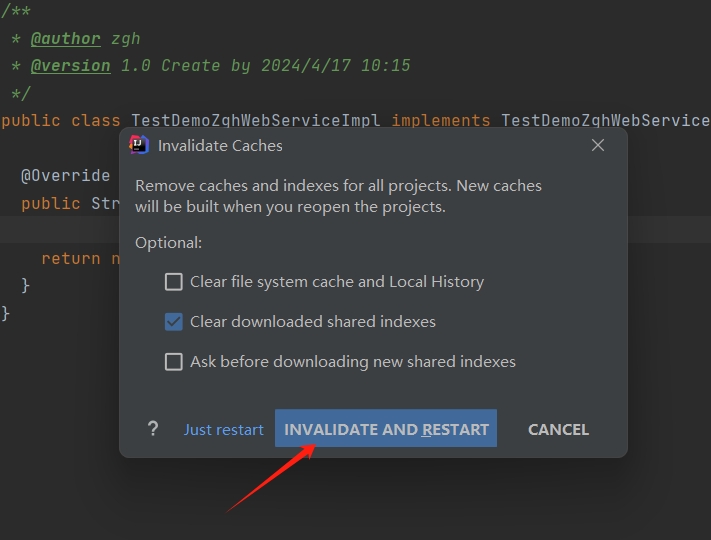Viewport: 711px width, 540px height.
Task: Open help via the question mark icon
Action: pyautogui.click(x=153, y=429)
